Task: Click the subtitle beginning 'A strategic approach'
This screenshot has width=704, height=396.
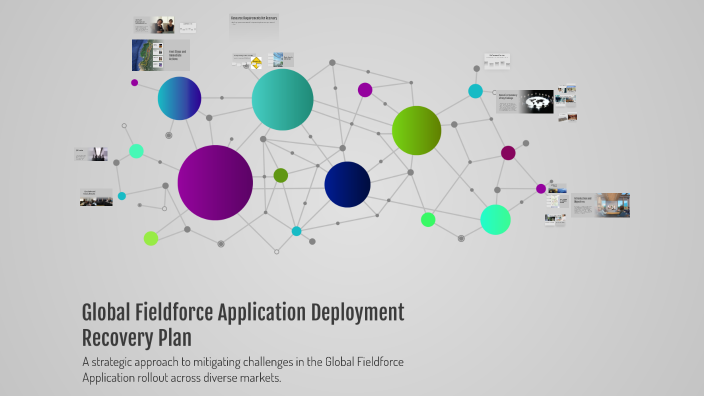Action: tap(243, 370)
